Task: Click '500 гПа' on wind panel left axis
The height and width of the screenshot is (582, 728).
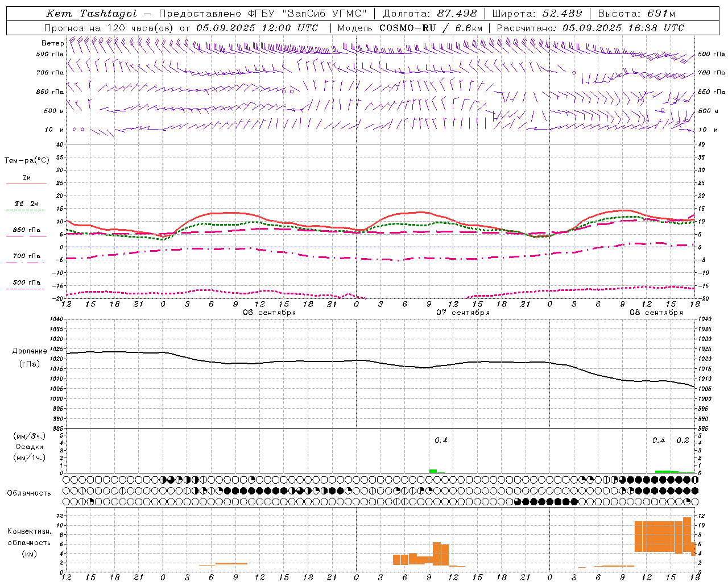Action: [x=50, y=55]
